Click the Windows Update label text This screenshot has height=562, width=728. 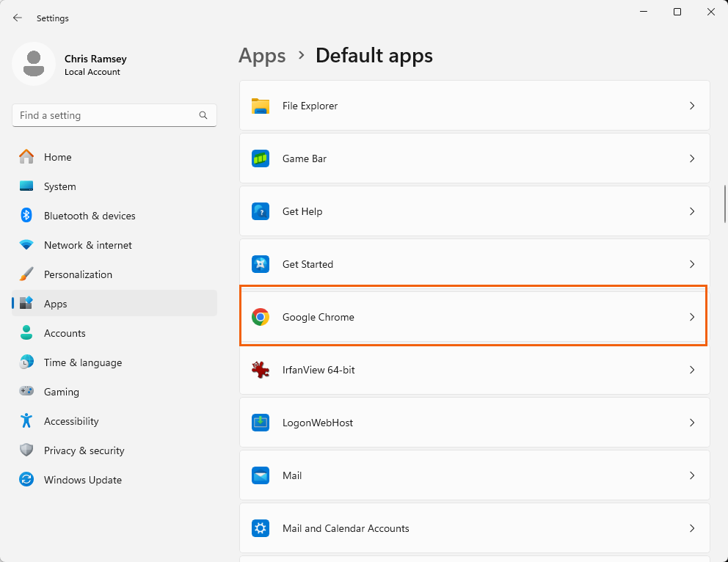click(x=83, y=480)
